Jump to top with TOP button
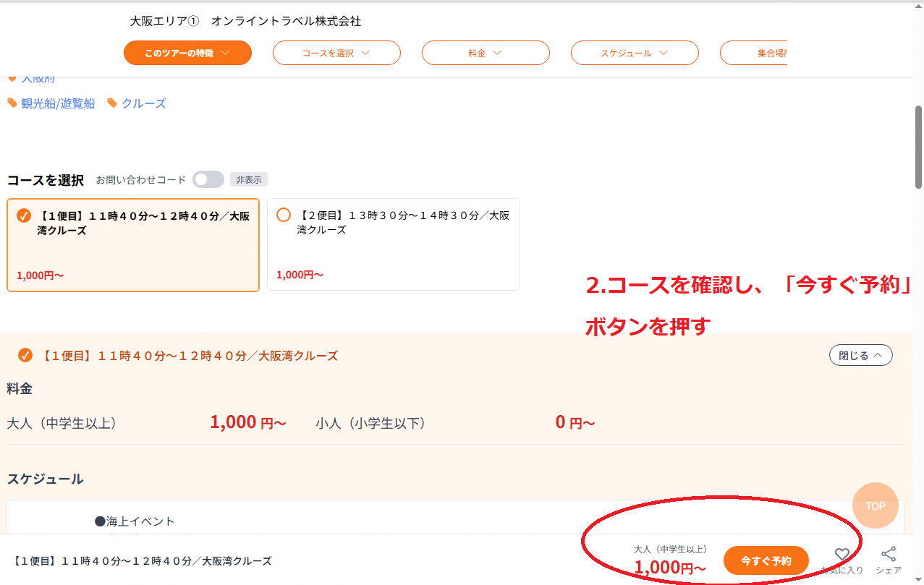 click(x=876, y=505)
